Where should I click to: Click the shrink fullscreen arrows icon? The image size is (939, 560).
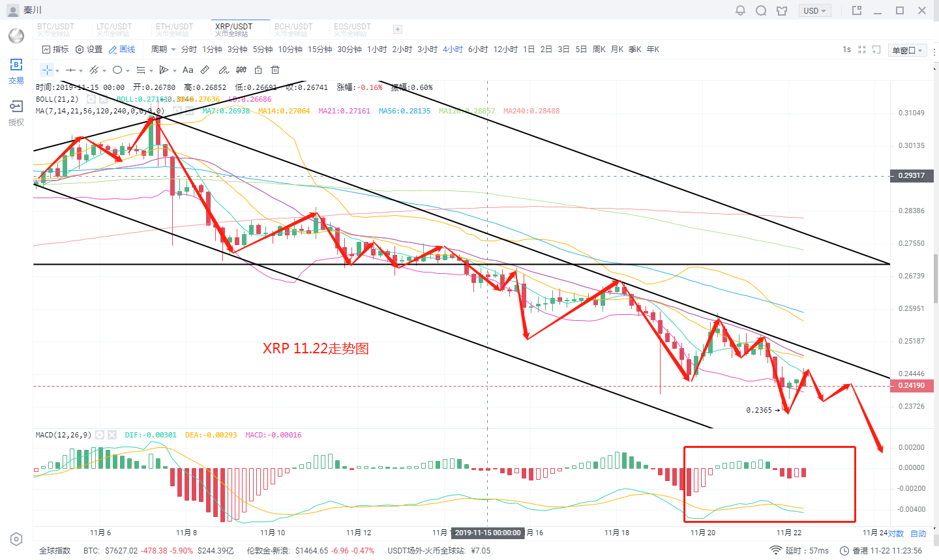coord(862,50)
